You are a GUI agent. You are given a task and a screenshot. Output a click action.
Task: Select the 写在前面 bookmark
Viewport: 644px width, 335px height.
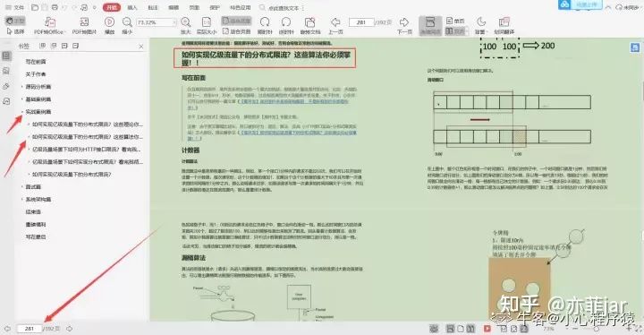point(36,62)
